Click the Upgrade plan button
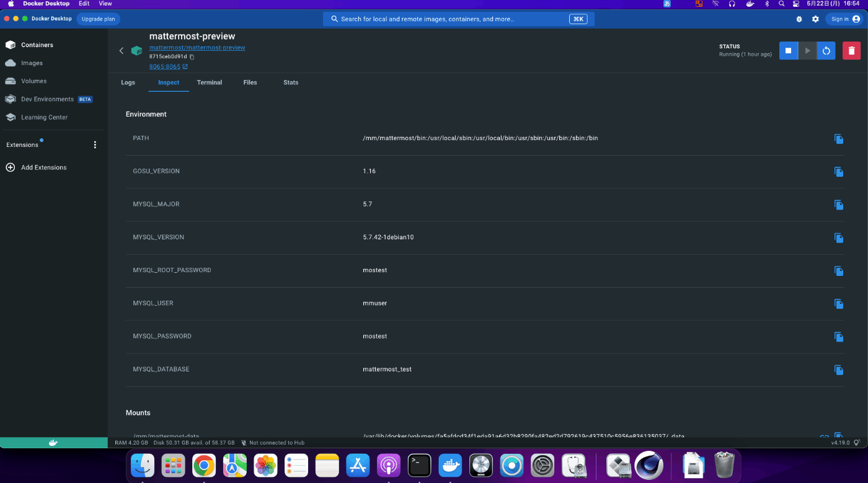 [99, 19]
